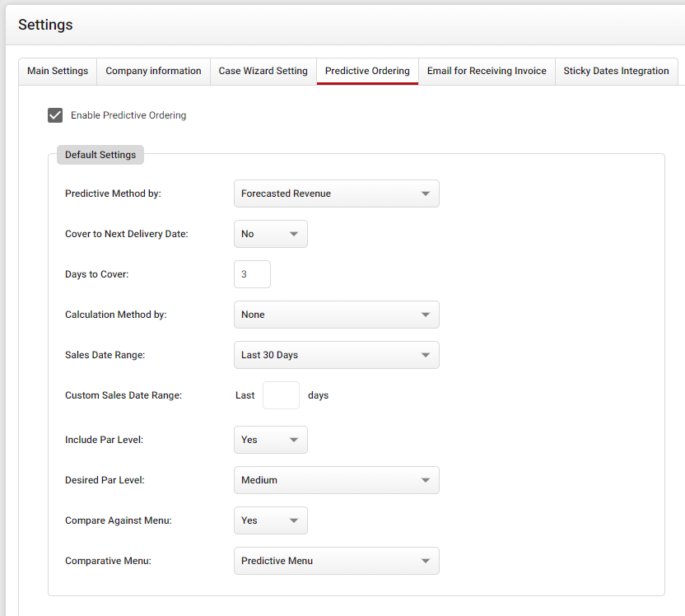Select the Case Wizard Setting tab
This screenshot has height=616, width=685.
pyautogui.click(x=263, y=71)
